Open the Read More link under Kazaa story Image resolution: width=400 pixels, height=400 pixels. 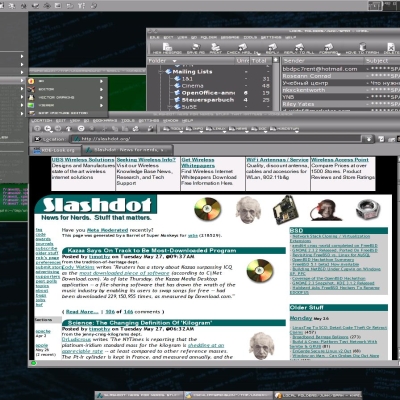82,312
